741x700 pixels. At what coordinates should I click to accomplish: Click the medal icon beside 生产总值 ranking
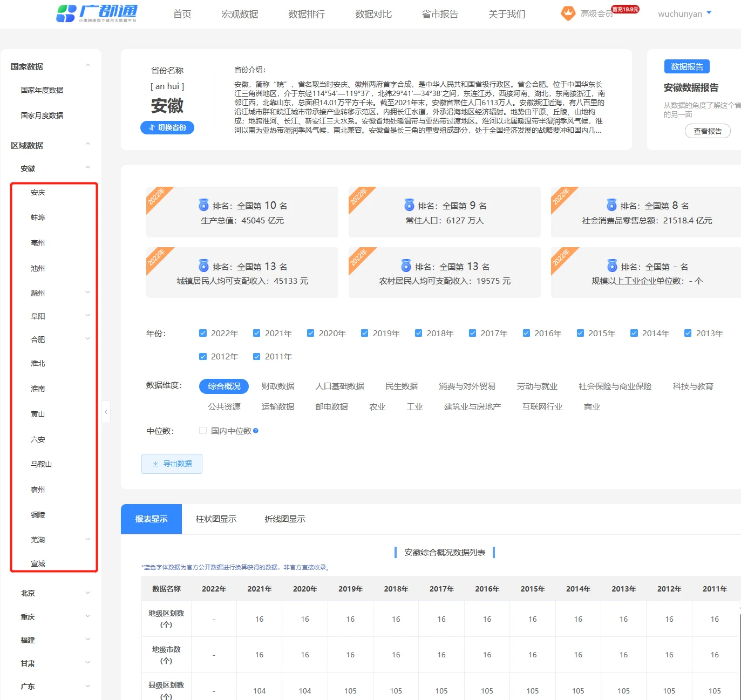tap(203, 205)
